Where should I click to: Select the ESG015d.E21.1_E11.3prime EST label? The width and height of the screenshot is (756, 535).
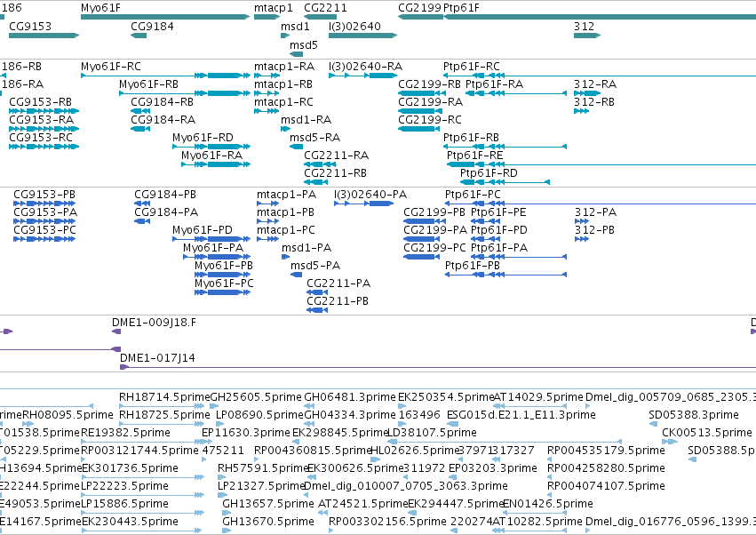[x=521, y=415]
